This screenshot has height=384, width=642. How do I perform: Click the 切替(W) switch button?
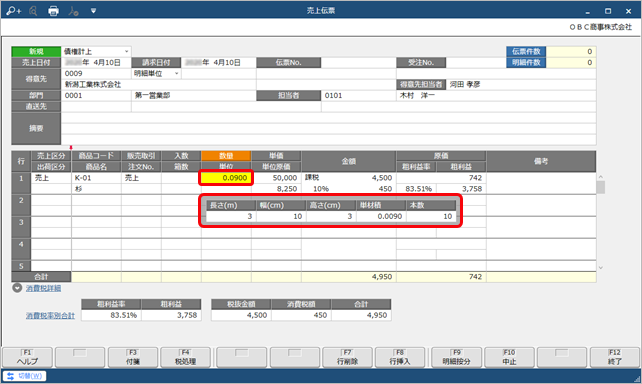coord(25,376)
